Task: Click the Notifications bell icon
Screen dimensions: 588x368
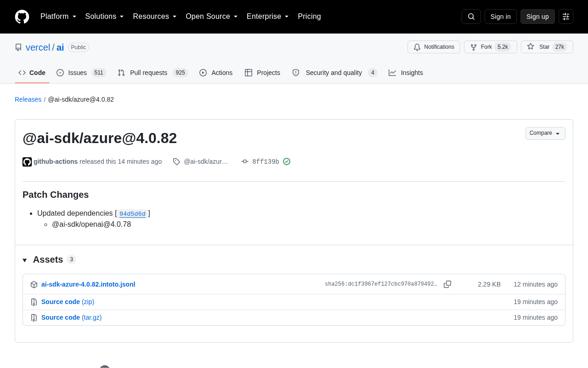Action: (417, 47)
